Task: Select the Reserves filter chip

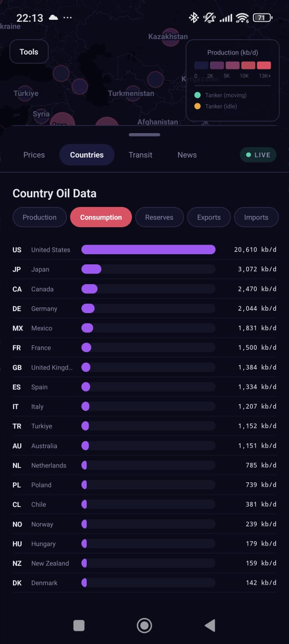Action: click(159, 217)
